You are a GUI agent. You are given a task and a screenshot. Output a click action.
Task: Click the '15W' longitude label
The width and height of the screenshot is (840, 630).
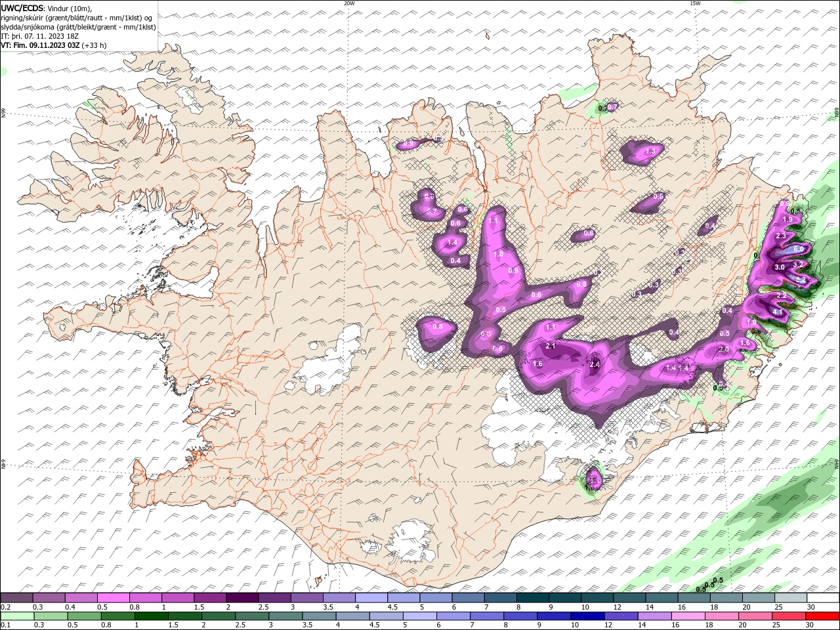coord(694,3)
